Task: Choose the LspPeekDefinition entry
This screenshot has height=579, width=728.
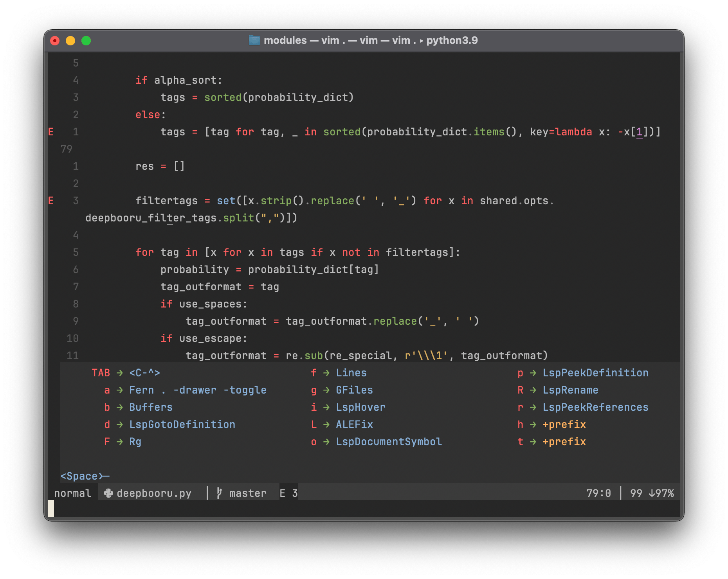Action: coord(583,373)
